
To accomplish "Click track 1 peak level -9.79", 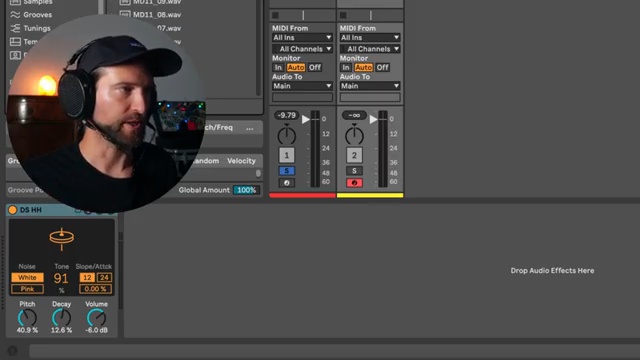I will coord(287,116).
